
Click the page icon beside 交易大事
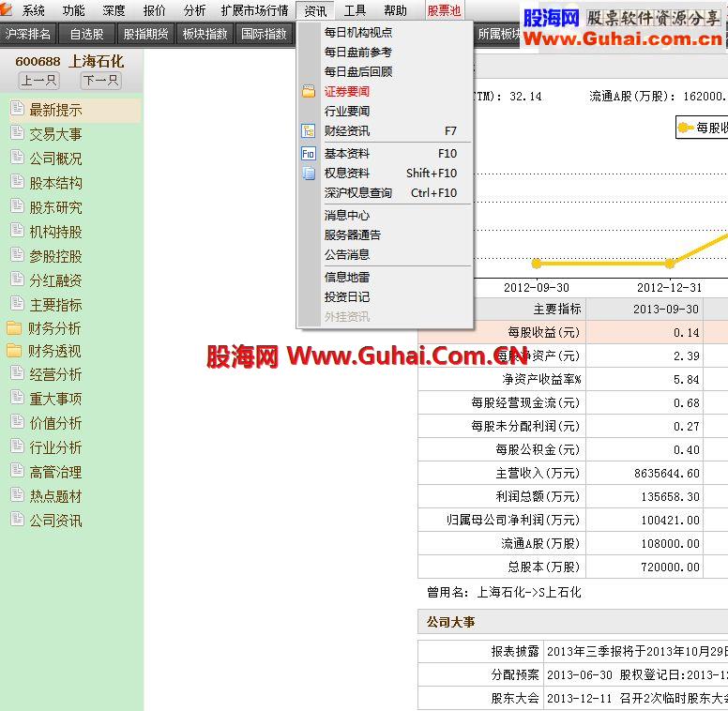(x=17, y=133)
